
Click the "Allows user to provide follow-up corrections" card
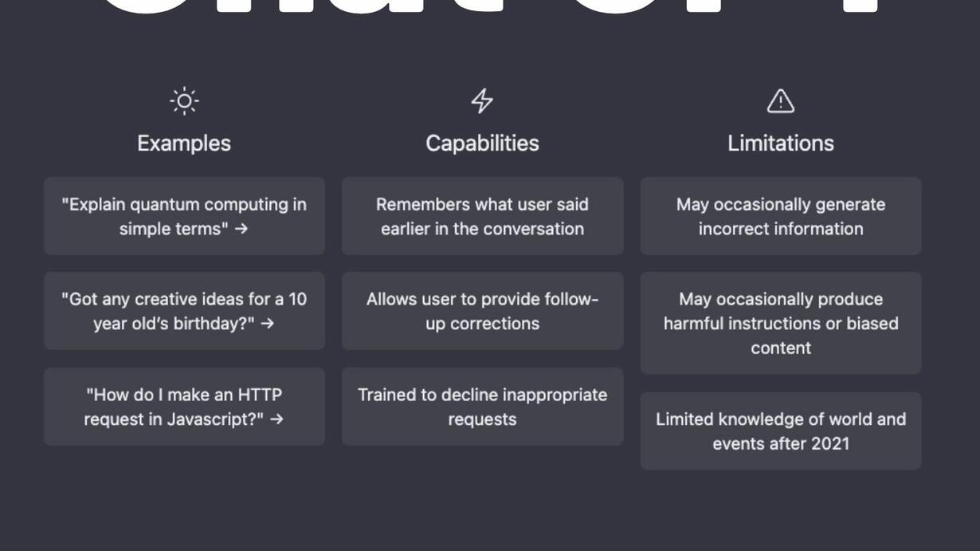coord(482,311)
